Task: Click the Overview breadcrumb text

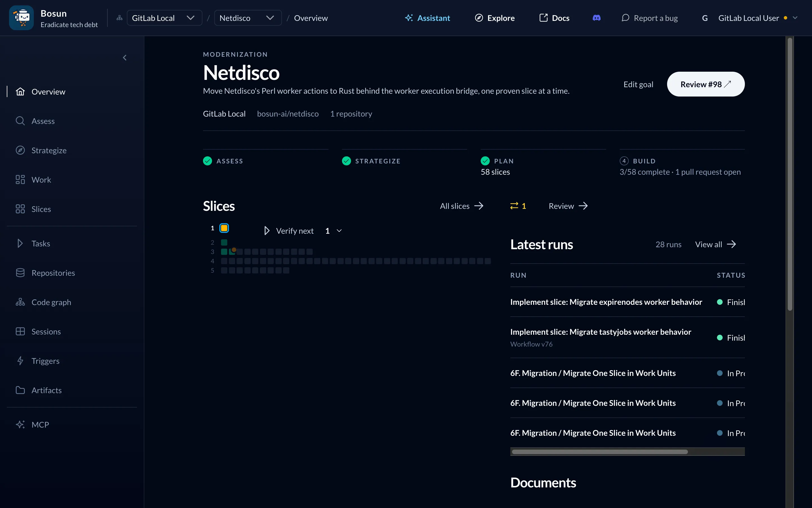Action: (x=311, y=18)
